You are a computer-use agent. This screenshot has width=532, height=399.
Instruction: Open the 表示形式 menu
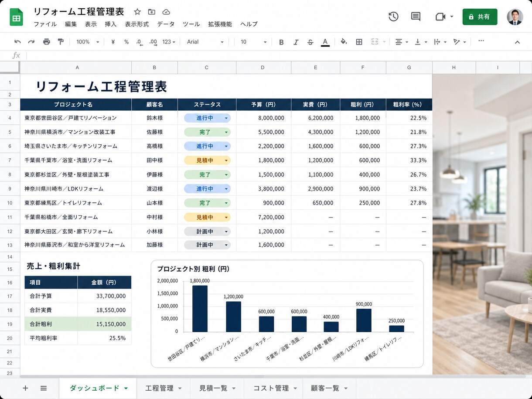(x=137, y=24)
